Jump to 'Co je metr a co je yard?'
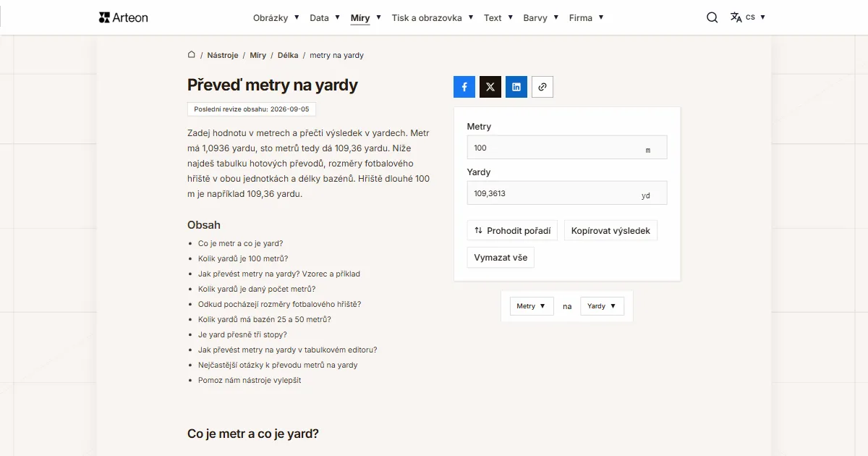868x456 pixels. point(241,244)
